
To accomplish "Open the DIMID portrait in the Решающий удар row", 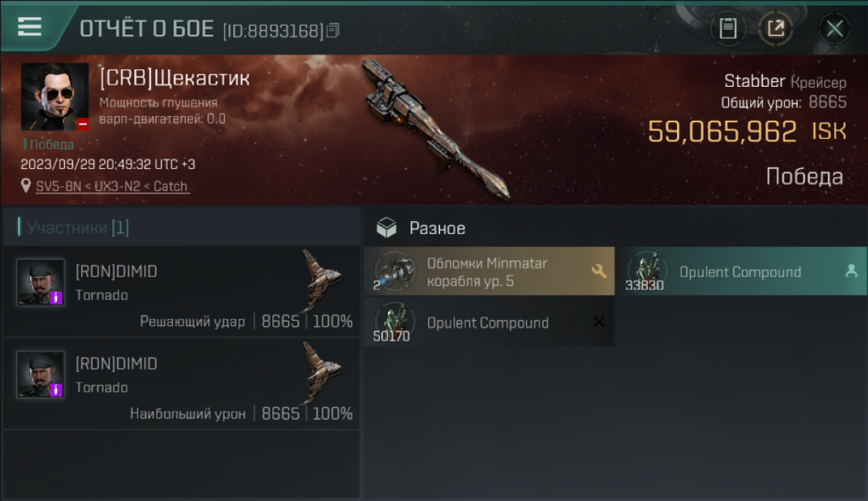I will (x=41, y=283).
